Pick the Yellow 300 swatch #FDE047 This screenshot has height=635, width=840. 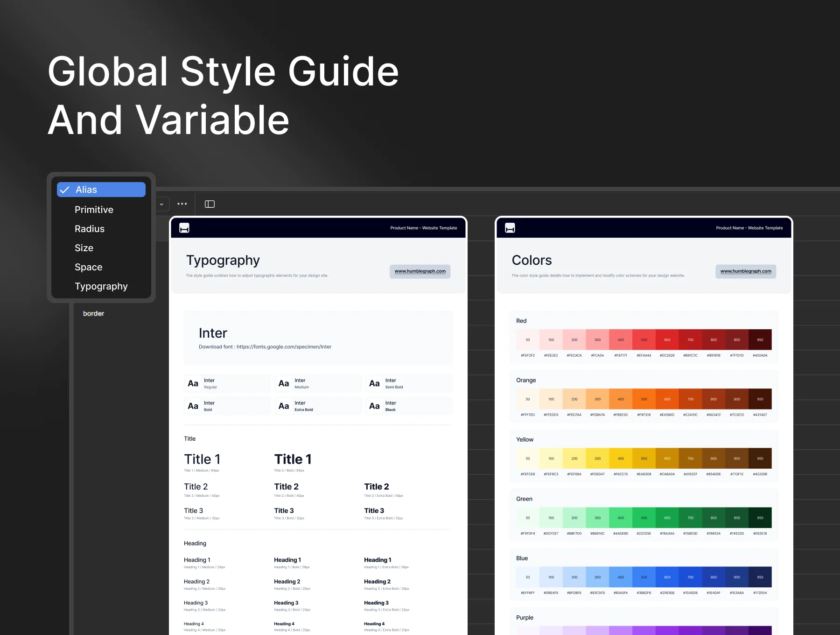[597, 459]
